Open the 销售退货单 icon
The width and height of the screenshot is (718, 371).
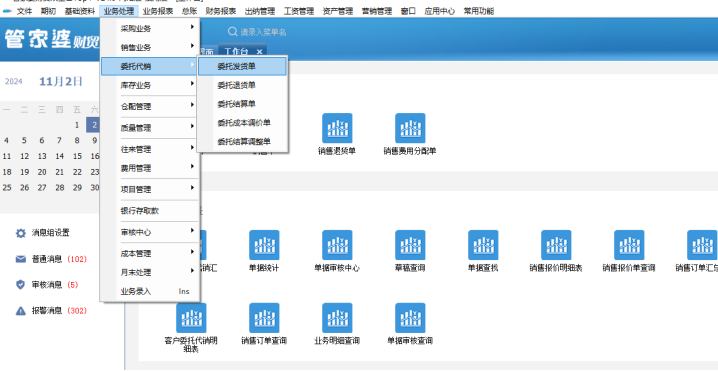click(337, 128)
